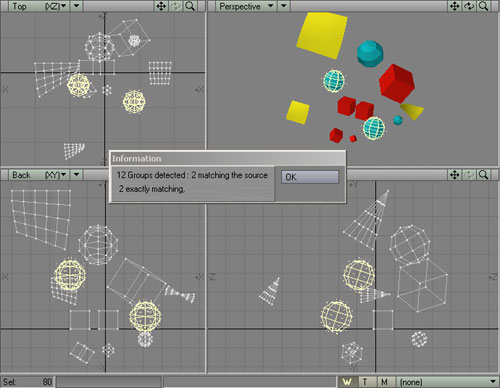Open the Perspective view type dropdown
500x388 pixels.
pyautogui.click(x=246, y=6)
